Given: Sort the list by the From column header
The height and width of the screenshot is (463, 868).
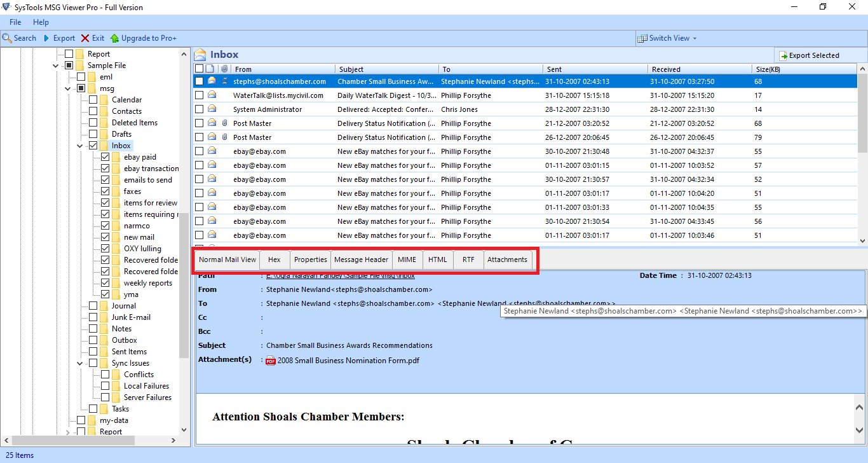Looking at the screenshot, I should click(283, 69).
